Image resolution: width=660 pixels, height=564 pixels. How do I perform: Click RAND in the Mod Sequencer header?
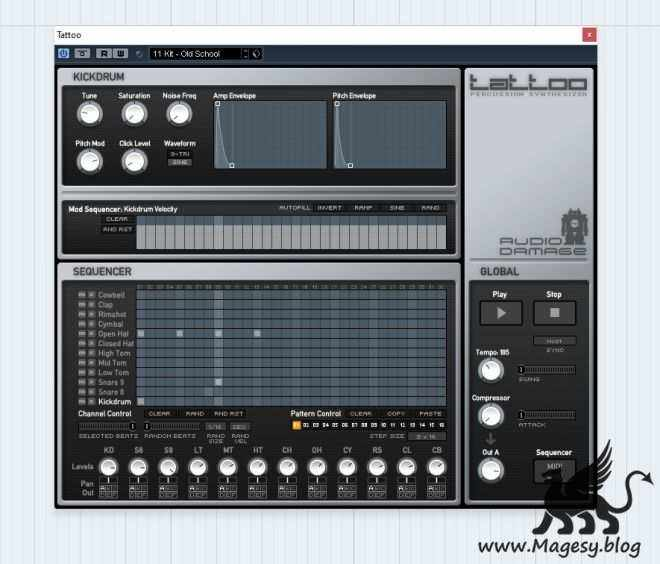pyautogui.click(x=430, y=208)
